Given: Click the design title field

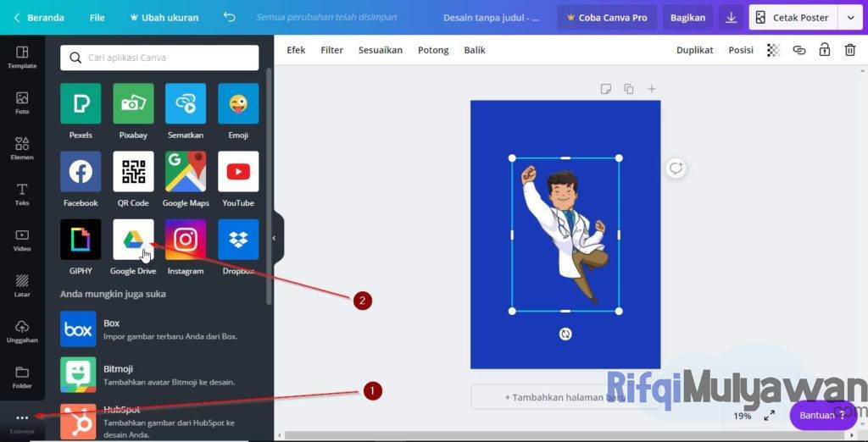Looking at the screenshot, I should click(x=491, y=18).
